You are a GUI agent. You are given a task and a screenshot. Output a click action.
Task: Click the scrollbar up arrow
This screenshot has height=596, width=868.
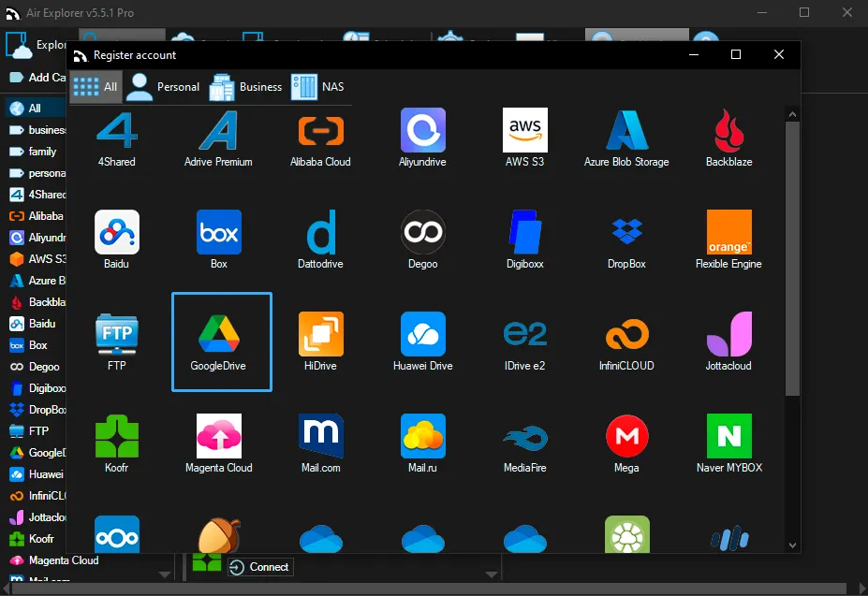(792, 114)
